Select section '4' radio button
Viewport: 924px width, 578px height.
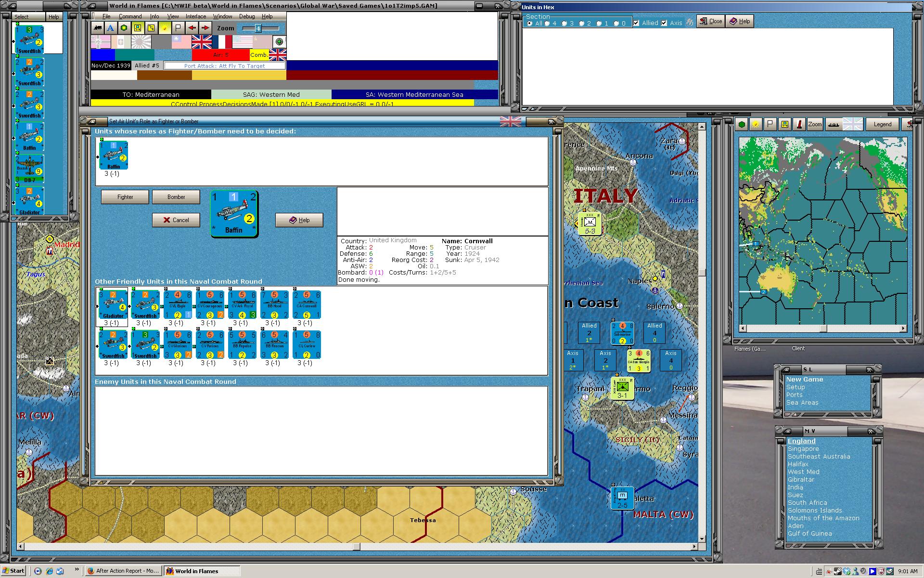tap(547, 23)
